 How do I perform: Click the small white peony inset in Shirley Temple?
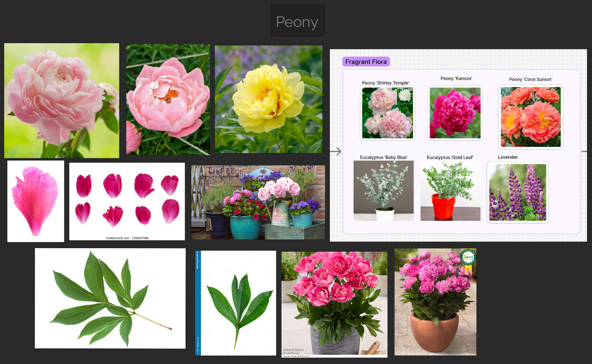(405, 95)
